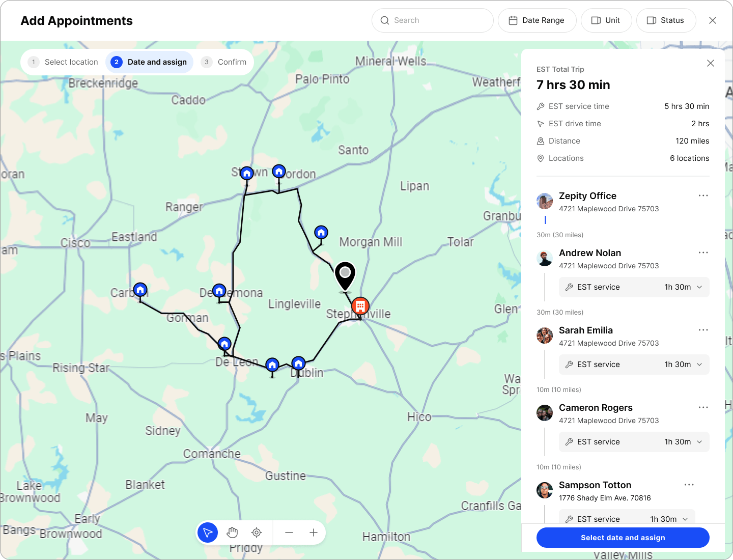The height and width of the screenshot is (560, 733).
Task: Click the Search input field
Action: [x=433, y=20]
